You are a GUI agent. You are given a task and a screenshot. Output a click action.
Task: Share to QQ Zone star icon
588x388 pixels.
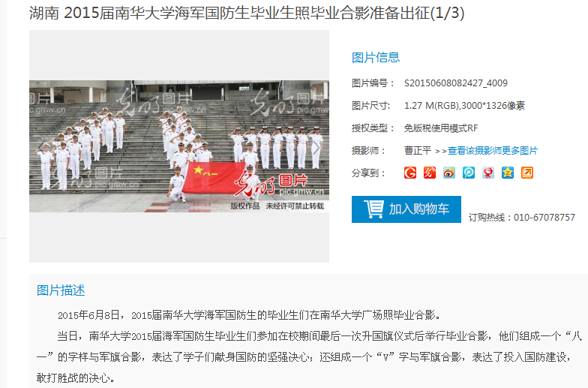tap(507, 173)
